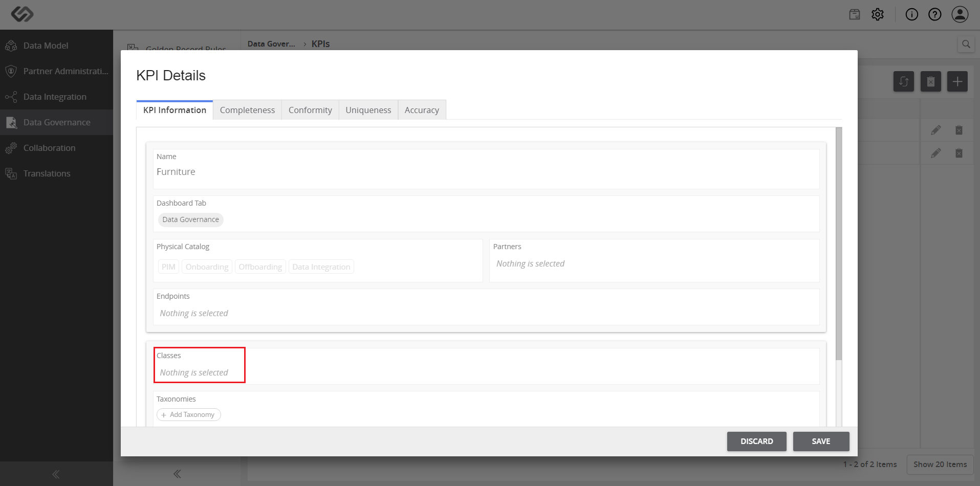The image size is (980, 486).
Task: Switch to the Conformity tab
Action: pyautogui.click(x=310, y=110)
